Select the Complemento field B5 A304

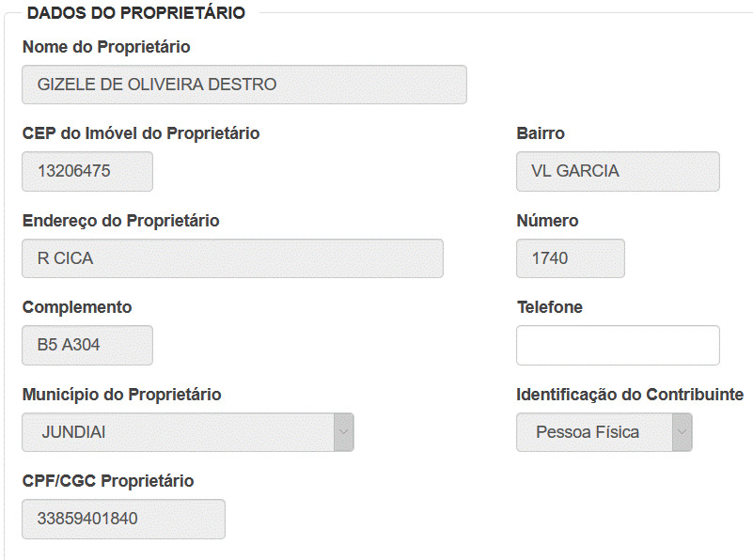87,345
